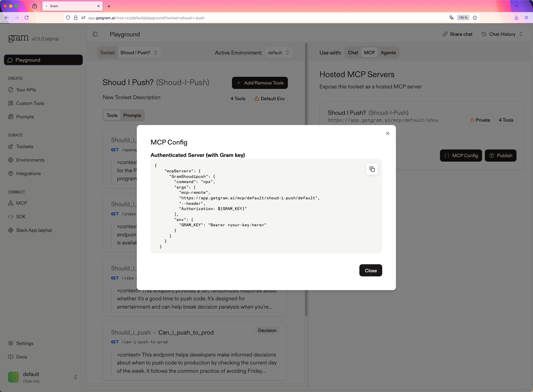This screenshot has width=533, height=392.
Task: Bookmark this page with star icon
Action: pyautogui.click(x=475, y=18)
